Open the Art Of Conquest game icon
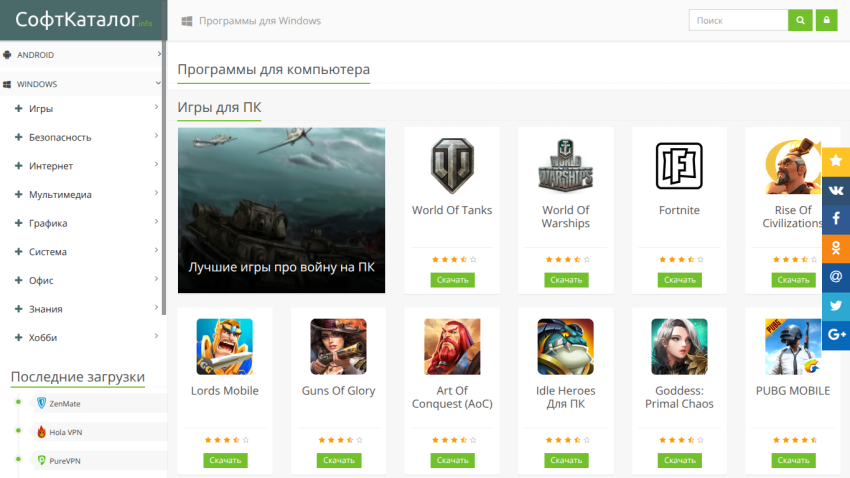Screen dimensions: 850x478 click(452, 347)
